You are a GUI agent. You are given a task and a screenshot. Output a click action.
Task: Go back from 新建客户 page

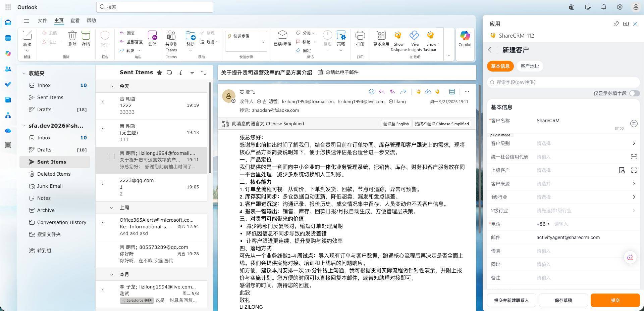pyautogui.click(x=490, y=50)
